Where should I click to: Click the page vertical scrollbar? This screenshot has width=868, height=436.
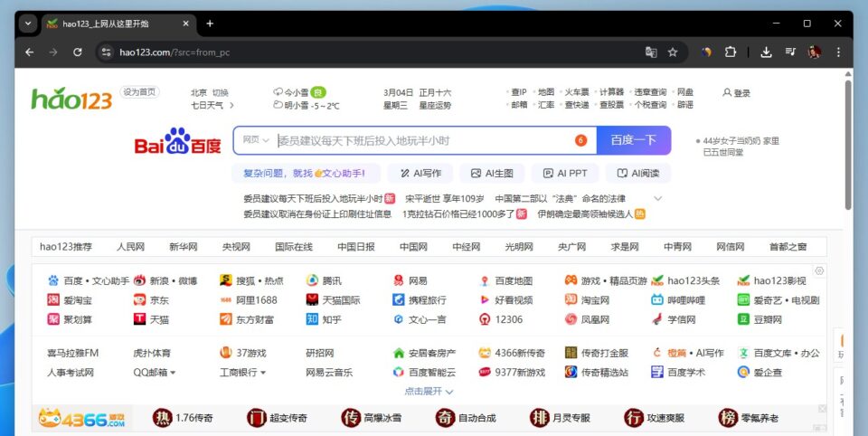848,145
